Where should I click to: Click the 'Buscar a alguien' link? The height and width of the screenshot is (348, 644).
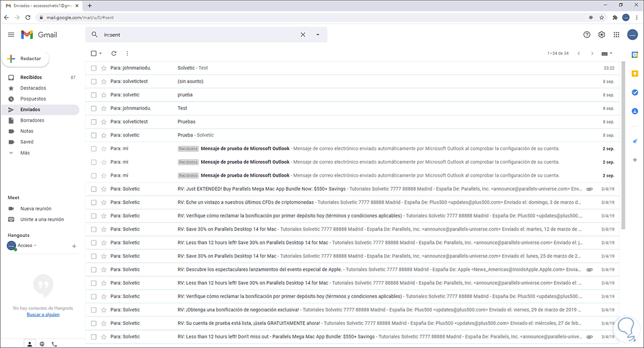coord(43,315)
